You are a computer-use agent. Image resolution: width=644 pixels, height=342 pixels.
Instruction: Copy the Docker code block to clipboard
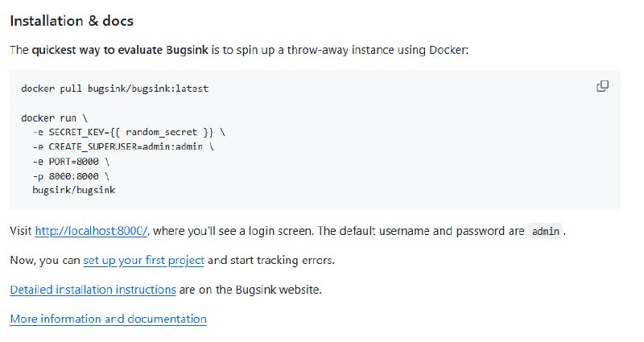[x=602, y=86]
